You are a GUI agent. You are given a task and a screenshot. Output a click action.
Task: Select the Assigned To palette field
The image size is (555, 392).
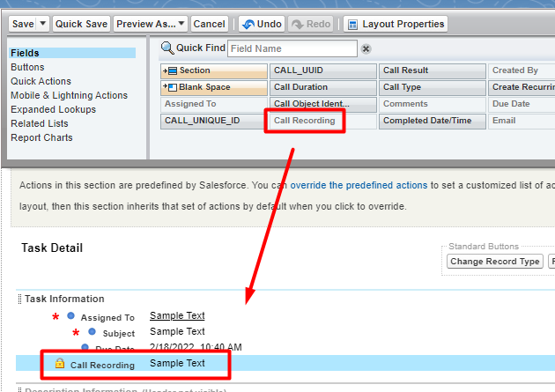point(214,104)
